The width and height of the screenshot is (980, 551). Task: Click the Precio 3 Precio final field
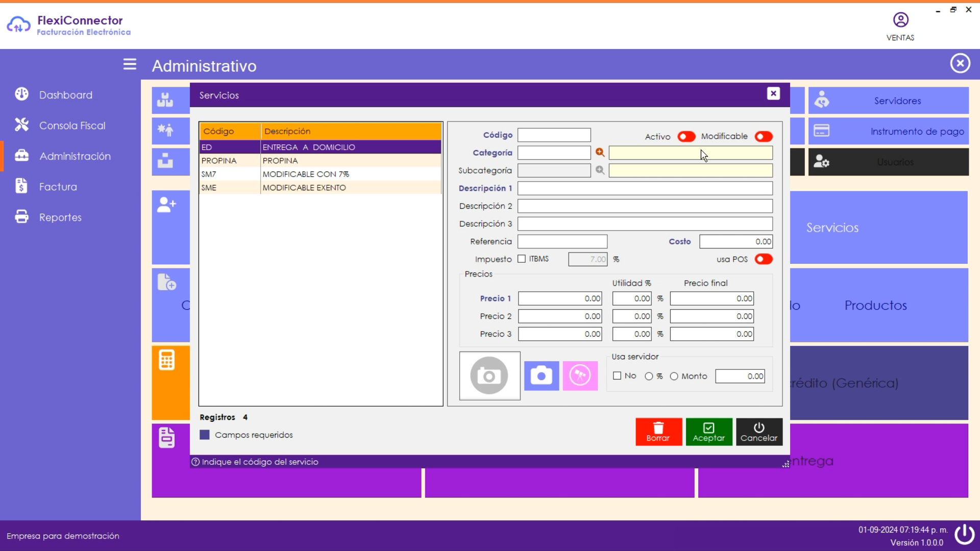point(712,334)
